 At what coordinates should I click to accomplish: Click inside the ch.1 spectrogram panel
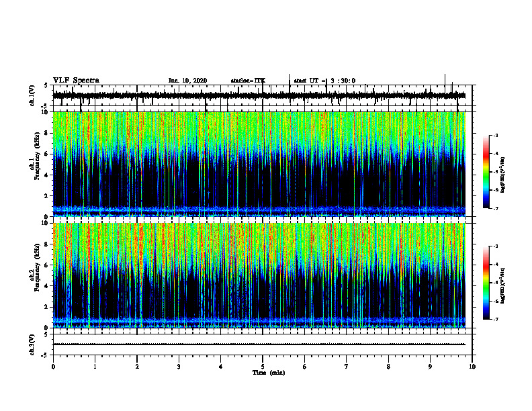coord(259,164)
